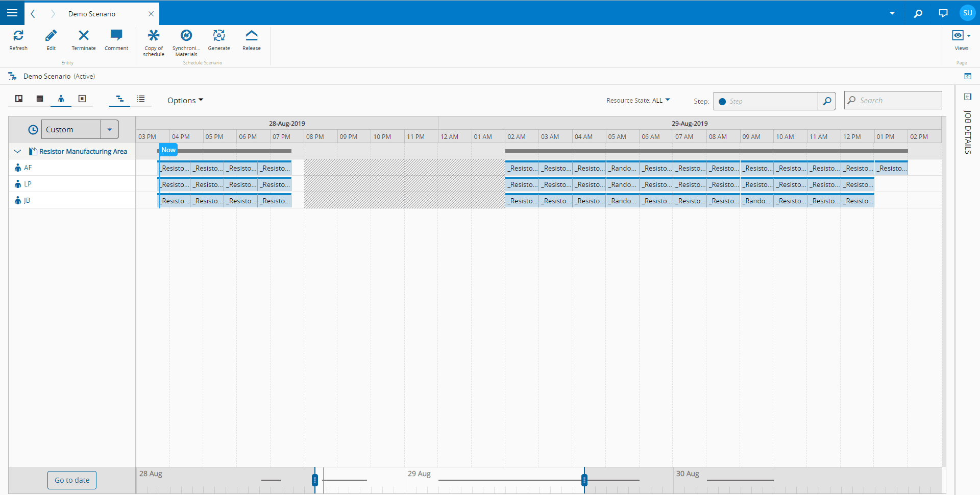
Task: Click the Edit pencil icon
Action: [51, 36]
